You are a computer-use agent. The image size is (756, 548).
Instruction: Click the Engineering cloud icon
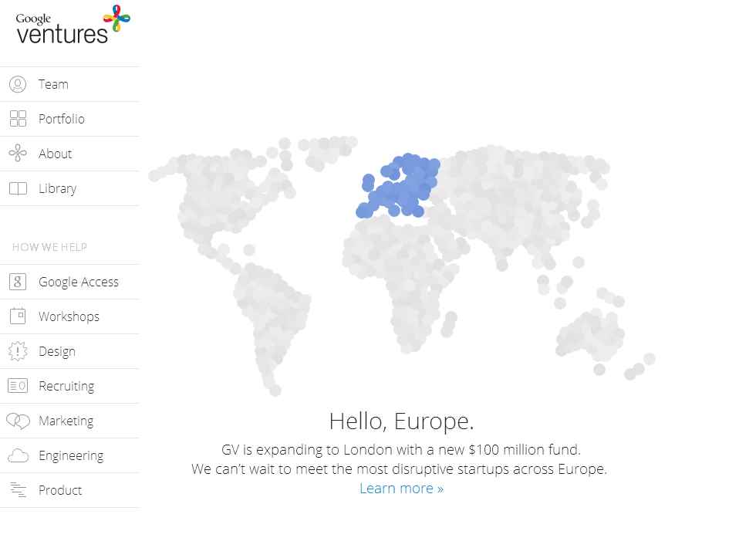pos(18,455)
